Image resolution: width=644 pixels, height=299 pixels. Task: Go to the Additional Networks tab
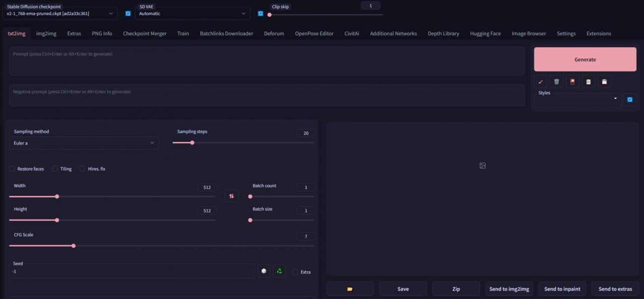click(x=393, y=33)
